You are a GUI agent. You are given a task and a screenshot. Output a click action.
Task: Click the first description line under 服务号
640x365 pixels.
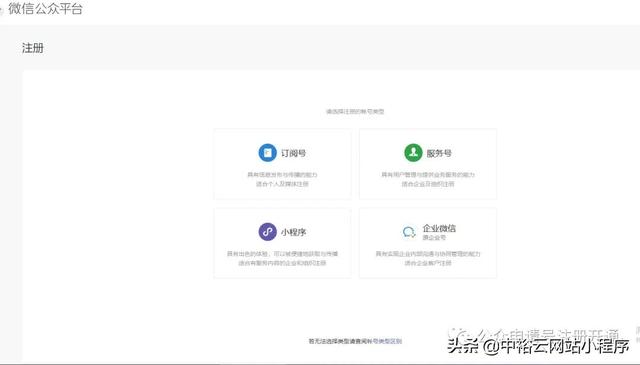tap(428, 175)
